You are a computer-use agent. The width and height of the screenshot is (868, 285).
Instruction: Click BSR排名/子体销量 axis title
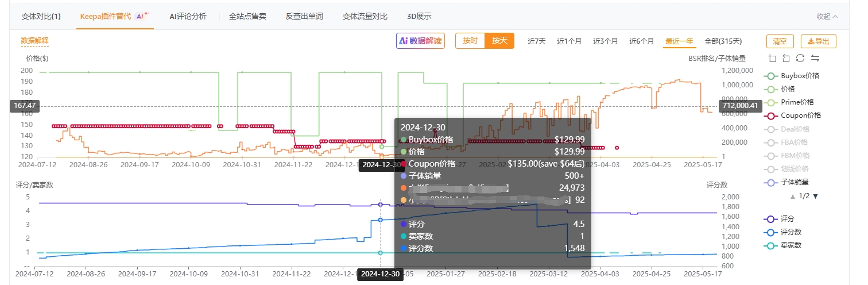[x=716, y=58]
